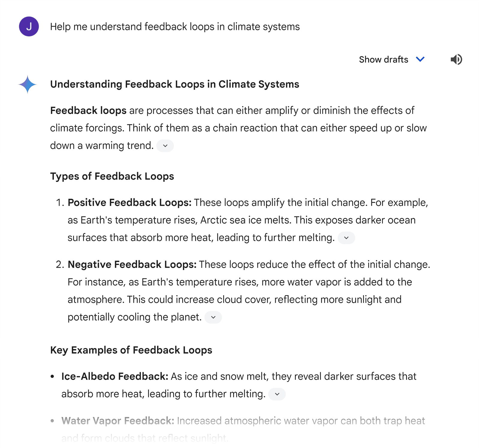
Task: Click bold "Feedback loops" in the intro paragraph
Action: point(88,111)
